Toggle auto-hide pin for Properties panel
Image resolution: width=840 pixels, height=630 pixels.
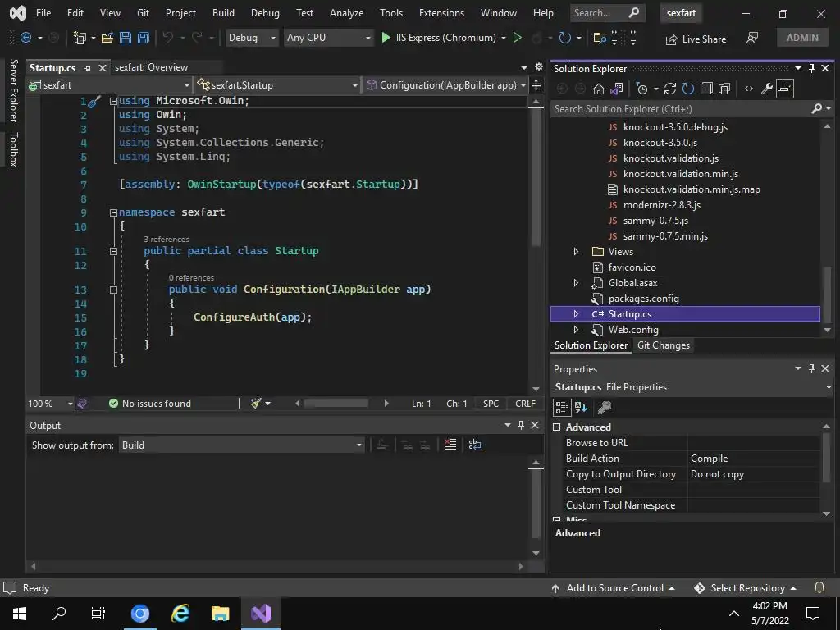[811, 368]
